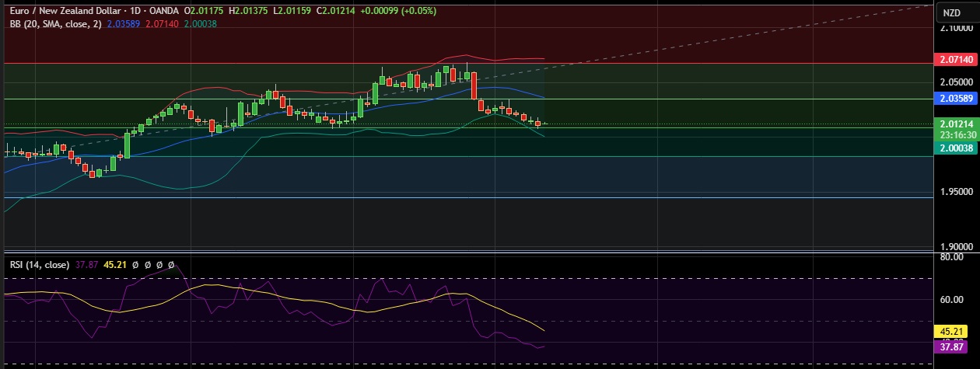Screen dimensions: 980x369
Task: Grab the separator between price and RSI panes
Action: point(467,251)
